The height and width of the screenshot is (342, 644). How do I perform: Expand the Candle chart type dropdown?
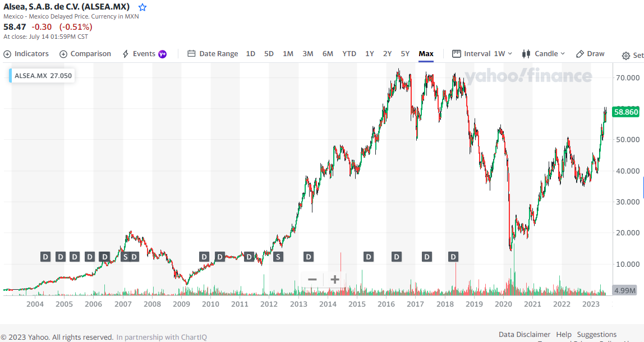(544, 54)
